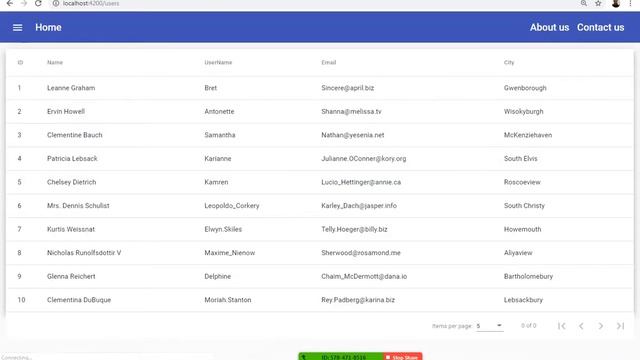Click the email Julianne.OConner@kory.org
Image resolution: width=640 pixels, height=360 pixels.
coord(364,158)
